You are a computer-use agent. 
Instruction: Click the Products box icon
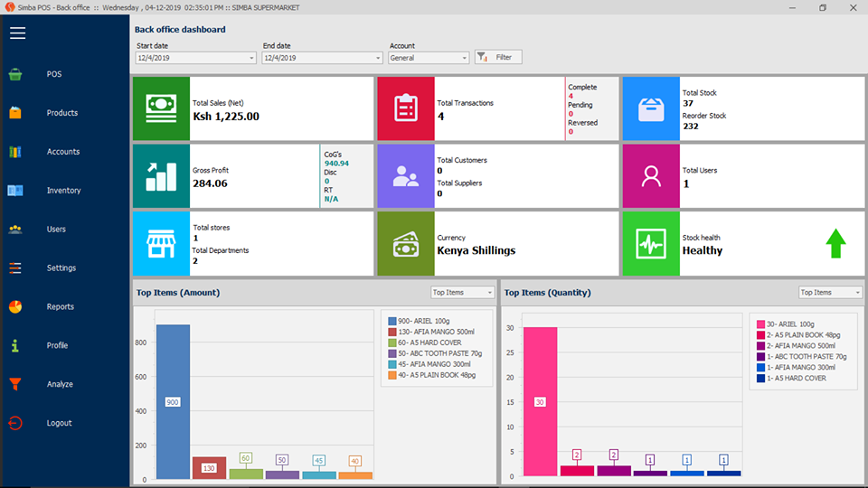pos(15,113)
